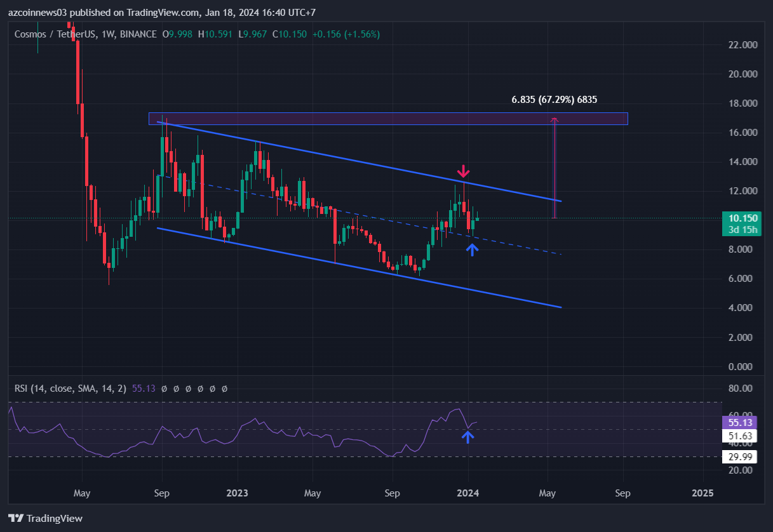This screenshot has width=773, height=532.
Task: Click the purple 55.13 RSI axis tag
Action: click(739, 422)
